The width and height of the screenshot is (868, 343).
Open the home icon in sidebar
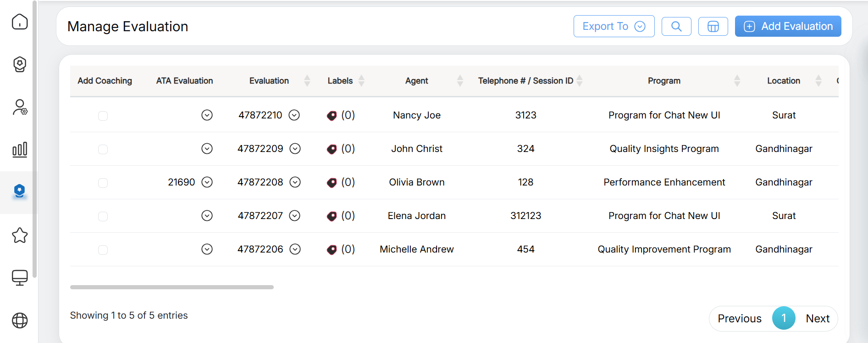pyautogui.click(x=20, y=22)
